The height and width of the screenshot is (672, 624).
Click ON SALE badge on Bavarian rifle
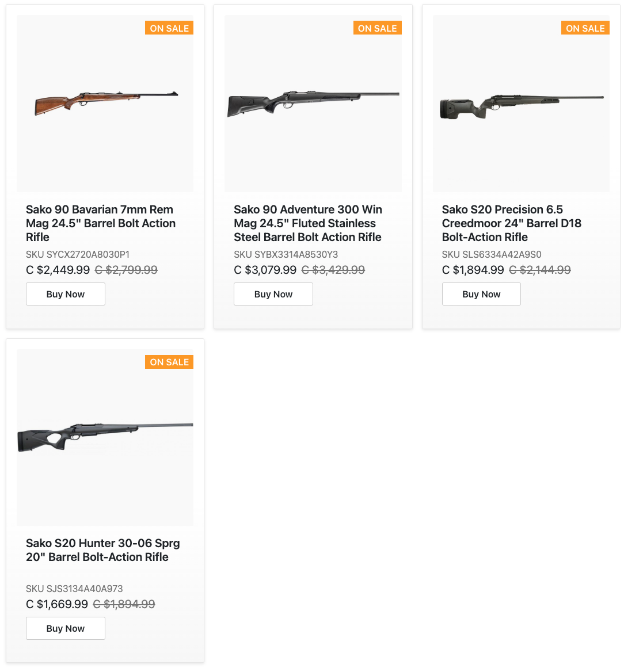click(x=169, y=28)
